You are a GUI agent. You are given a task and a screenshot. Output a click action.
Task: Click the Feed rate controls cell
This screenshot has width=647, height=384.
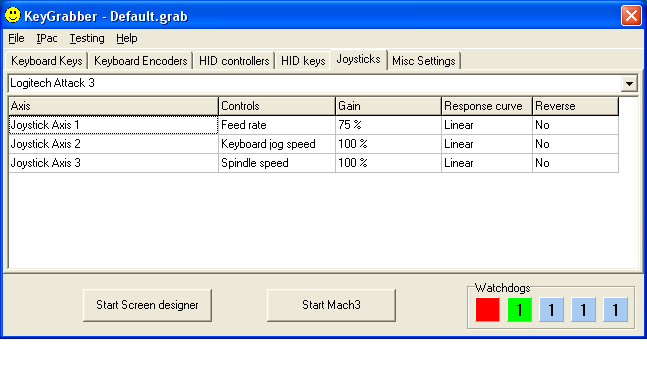pos(276,125)
